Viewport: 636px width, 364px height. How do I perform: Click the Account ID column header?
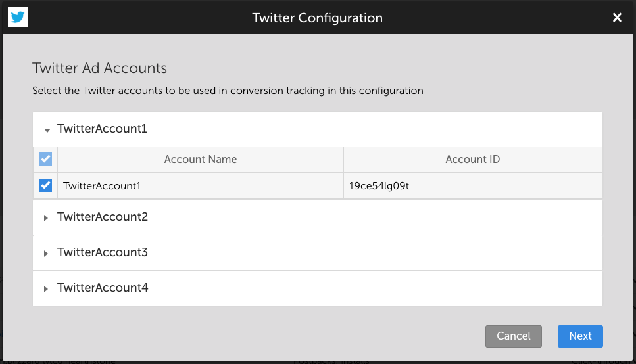472,160
